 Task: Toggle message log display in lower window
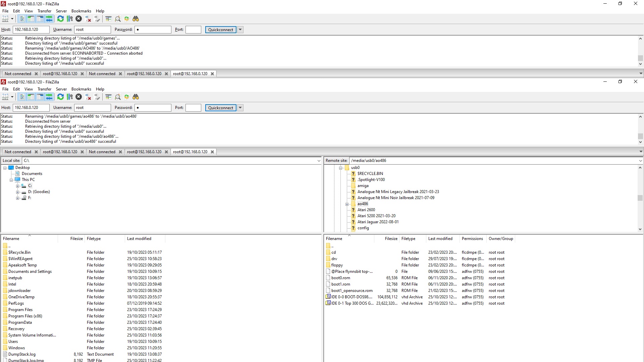pyautogui.click(x=22, y=97)
